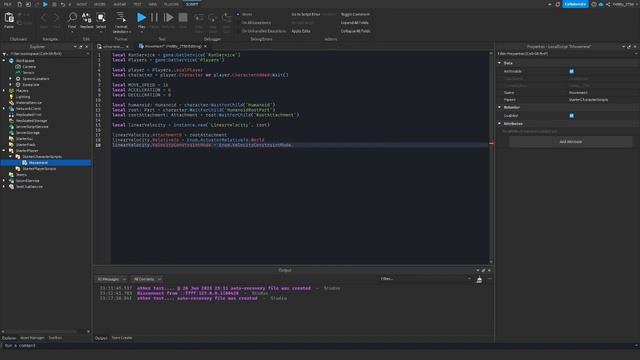Collapse the Attributes section in Properties
The image size is (640, 360).
click(x=500, y=123)
